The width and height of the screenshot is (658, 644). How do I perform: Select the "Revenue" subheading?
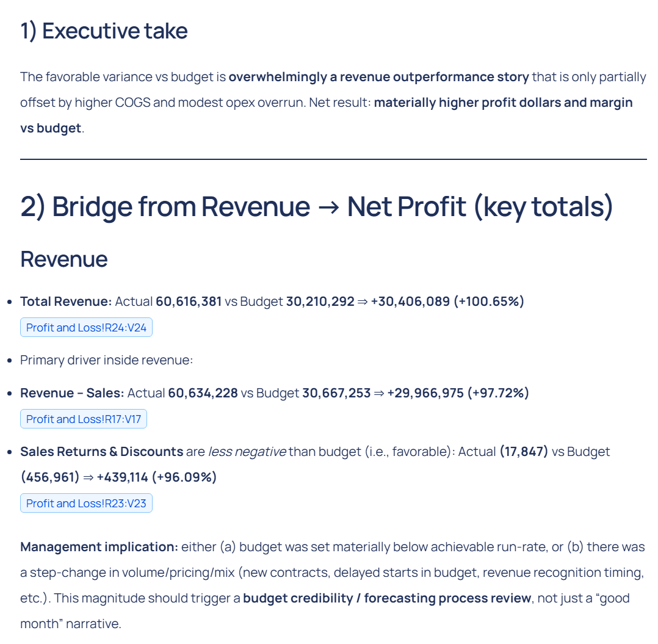(x=64, y=259)
